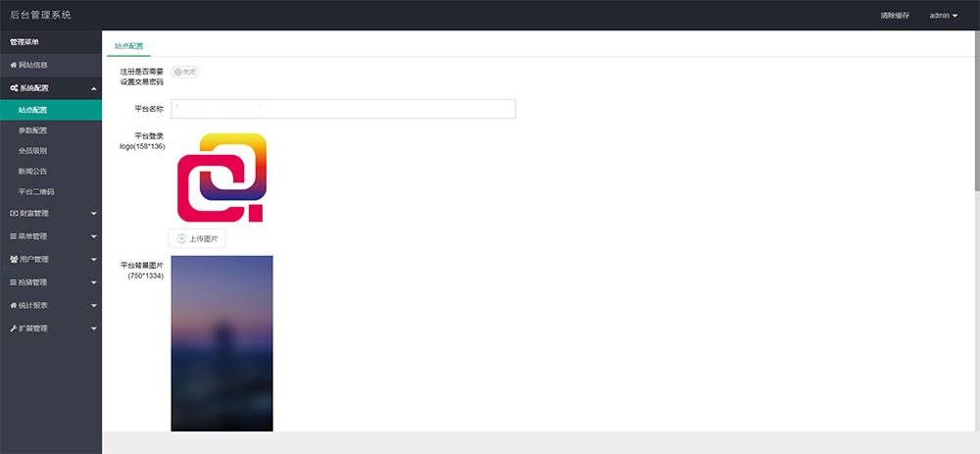Viewport: 980px width, 454px height.
Task: Click the users icon beside 用户管理
Action: click(x=14, y=259)
